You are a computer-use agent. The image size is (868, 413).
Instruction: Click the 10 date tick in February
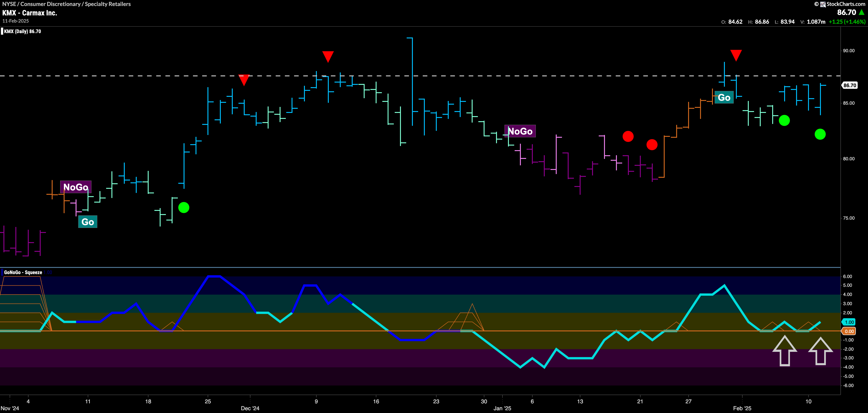point(808,401)
